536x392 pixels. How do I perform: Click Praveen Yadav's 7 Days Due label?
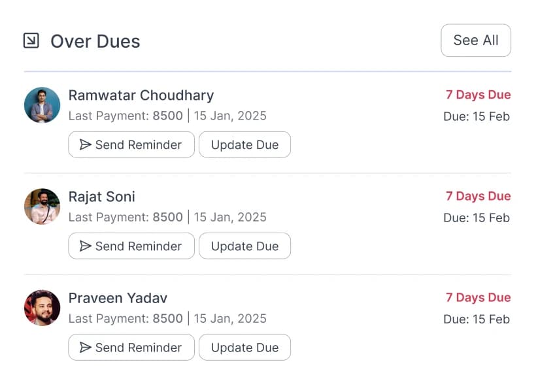(478, 297)
